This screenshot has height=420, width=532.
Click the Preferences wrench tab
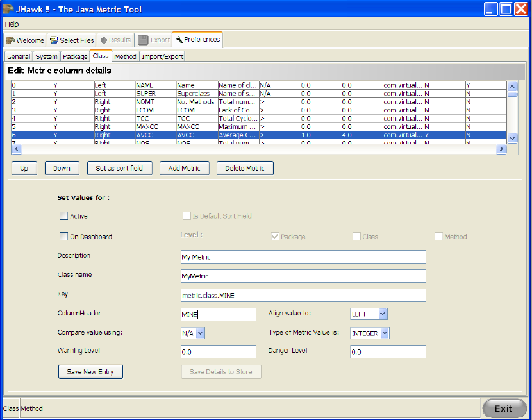click(197, 40)
